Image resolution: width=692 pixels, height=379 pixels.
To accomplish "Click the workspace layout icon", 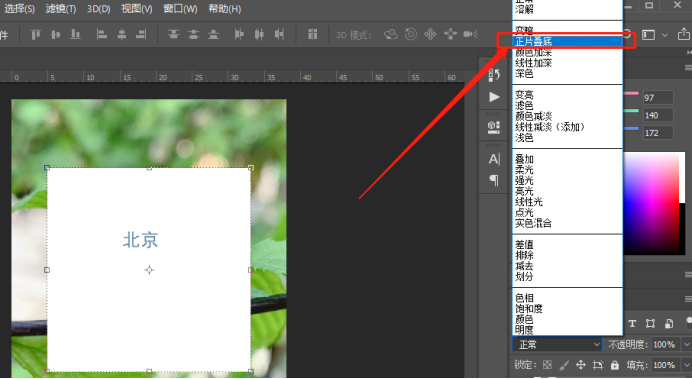I will (x=648, y=35).
